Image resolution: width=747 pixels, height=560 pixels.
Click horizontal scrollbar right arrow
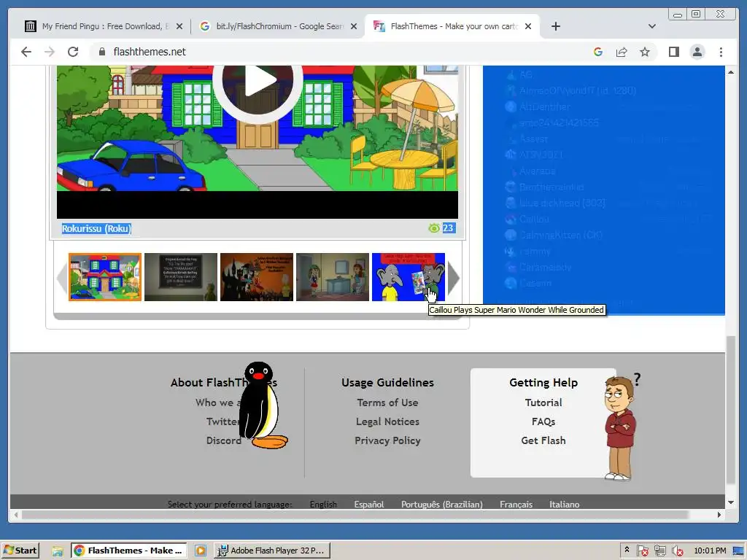click(719, 514)
